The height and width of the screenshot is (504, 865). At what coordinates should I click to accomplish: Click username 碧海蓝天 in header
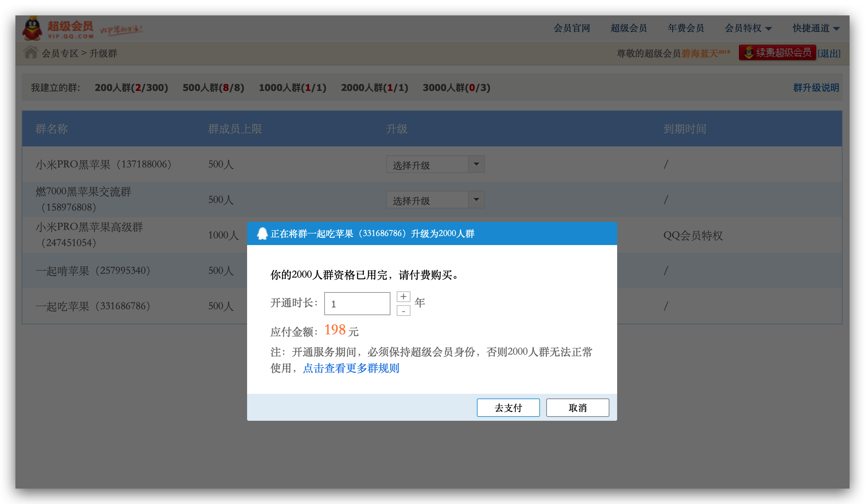(705, 53)
